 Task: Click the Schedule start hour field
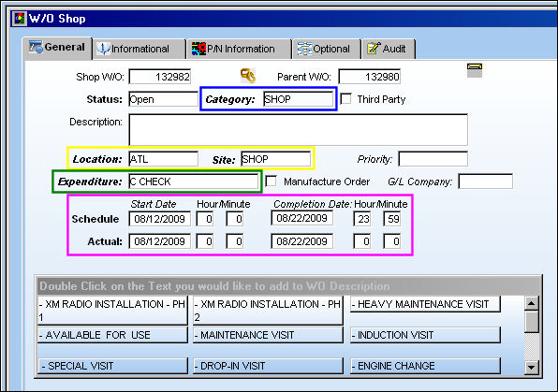205,219
